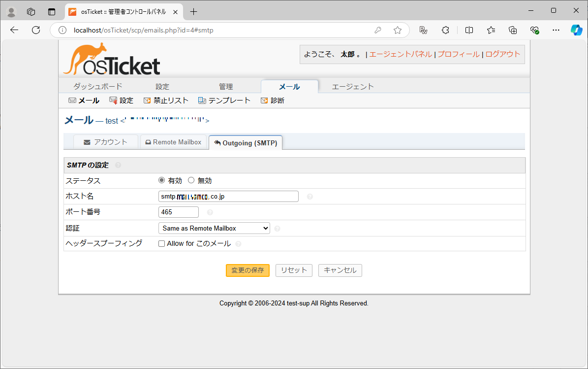Open the help icon beside ホスト名 field
Screen dimensions: 588x369
coord(309,196)
